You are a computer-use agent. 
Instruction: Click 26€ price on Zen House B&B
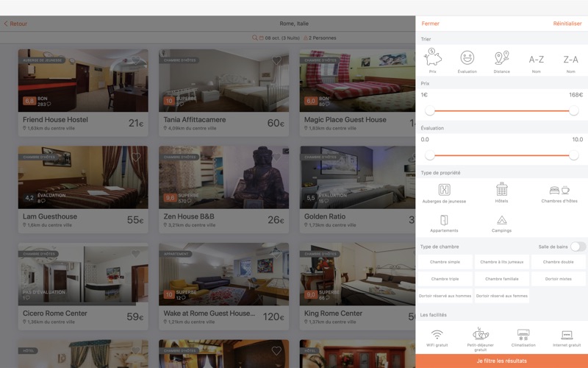coord(276,219)
